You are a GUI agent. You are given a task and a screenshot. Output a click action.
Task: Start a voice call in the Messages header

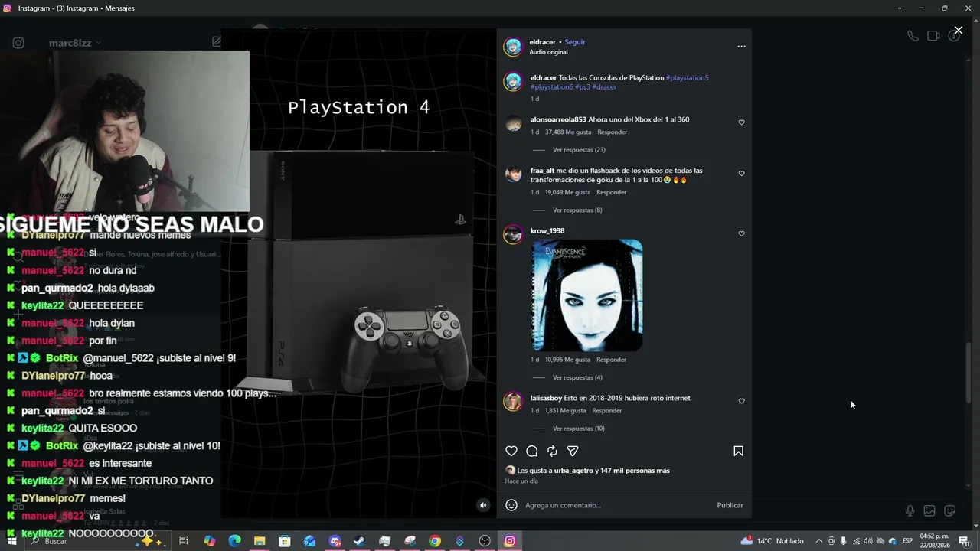pyautogui.click(x=913, y=36)
